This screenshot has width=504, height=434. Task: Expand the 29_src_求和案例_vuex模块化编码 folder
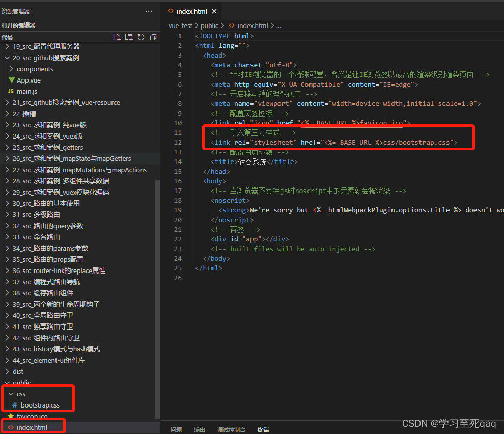61,192
